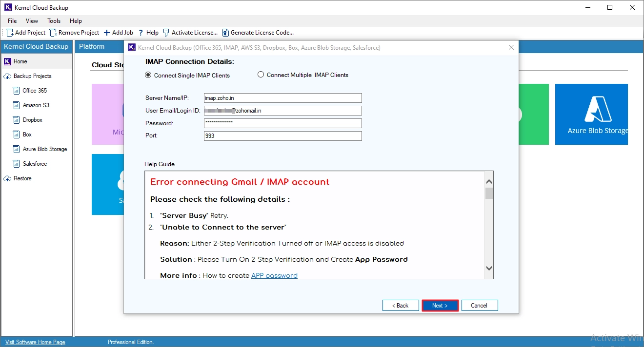Viewport: 644px width, 347px height.
Task: Click the Office 365 project icon
Action: [x=17, y=91]
